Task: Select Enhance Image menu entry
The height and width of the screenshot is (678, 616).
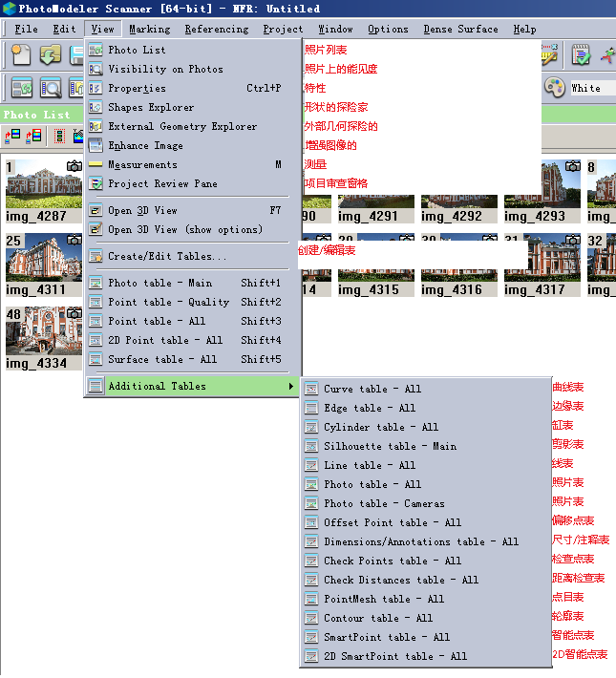Action: 193,145
